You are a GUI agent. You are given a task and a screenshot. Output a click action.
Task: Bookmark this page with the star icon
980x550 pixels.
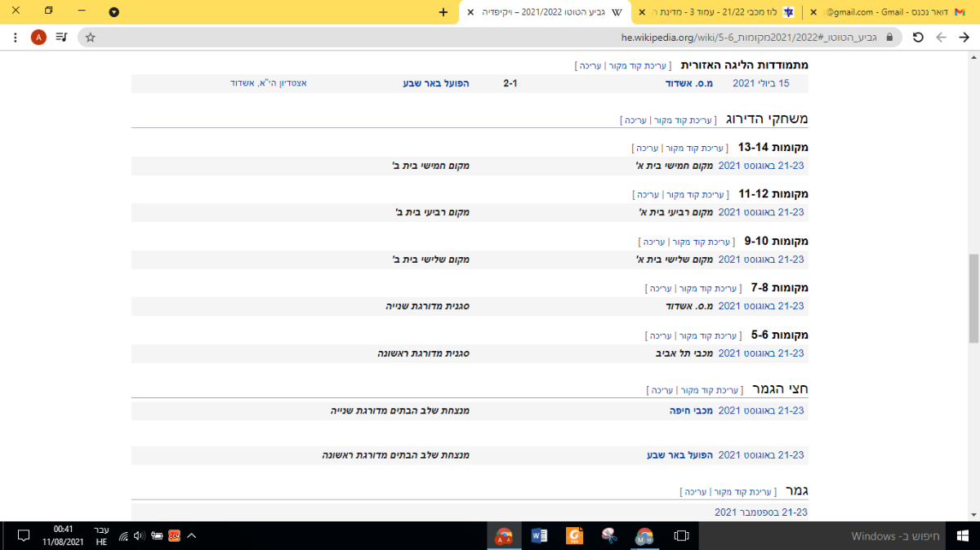pos(90,38)
